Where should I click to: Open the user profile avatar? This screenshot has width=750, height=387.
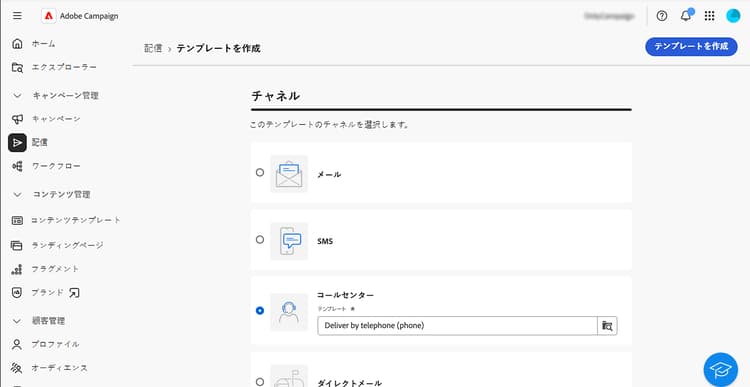tap(733, 16)
